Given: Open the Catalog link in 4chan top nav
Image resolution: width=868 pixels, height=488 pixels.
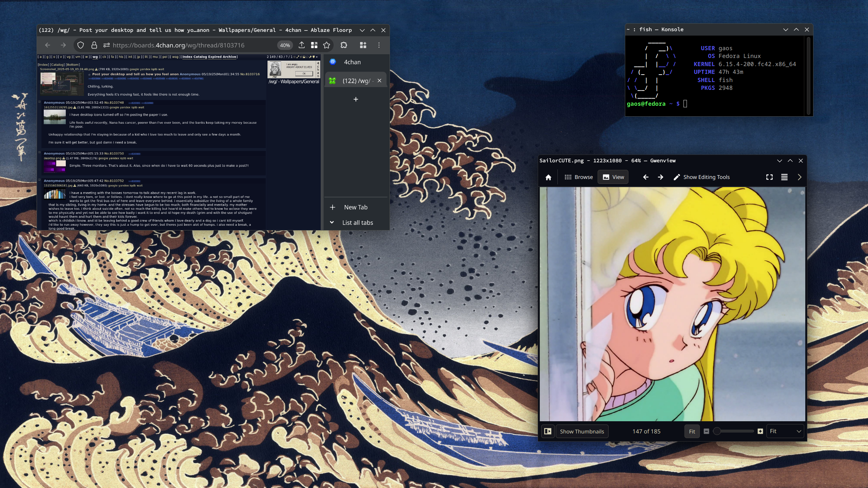Looking at the screenshot, I should pyautogui.click(x=200, y=57).
